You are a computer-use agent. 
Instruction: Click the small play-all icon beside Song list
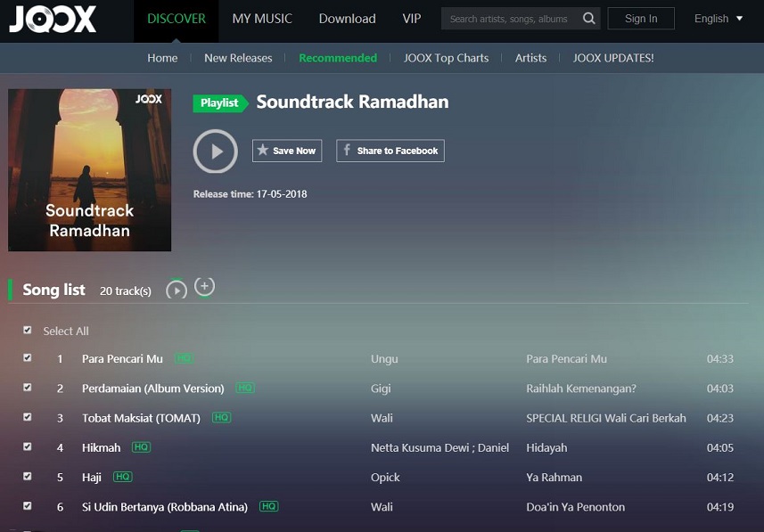(177, 290)
